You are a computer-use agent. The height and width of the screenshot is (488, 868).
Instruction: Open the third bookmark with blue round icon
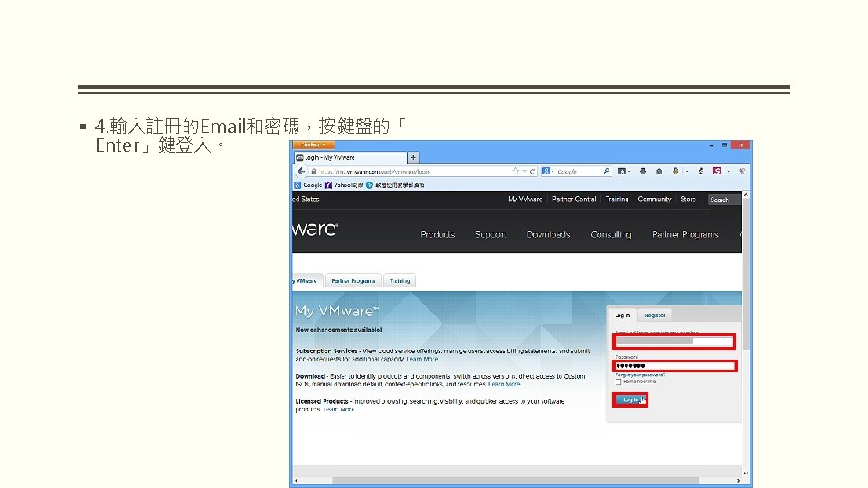pos(395,185)
